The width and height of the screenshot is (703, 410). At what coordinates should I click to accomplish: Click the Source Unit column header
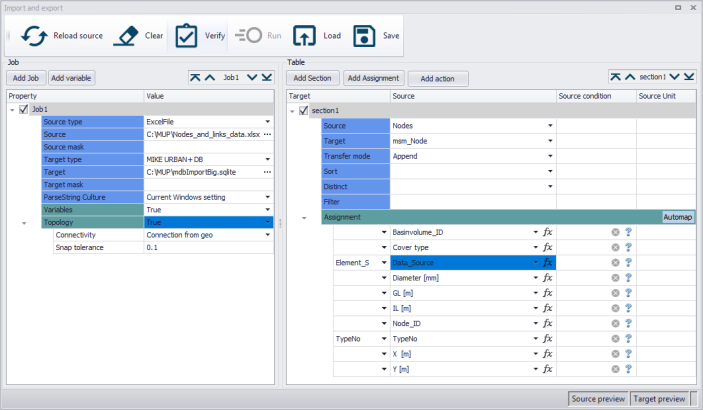pyautogui.click(x=666, y=96)
